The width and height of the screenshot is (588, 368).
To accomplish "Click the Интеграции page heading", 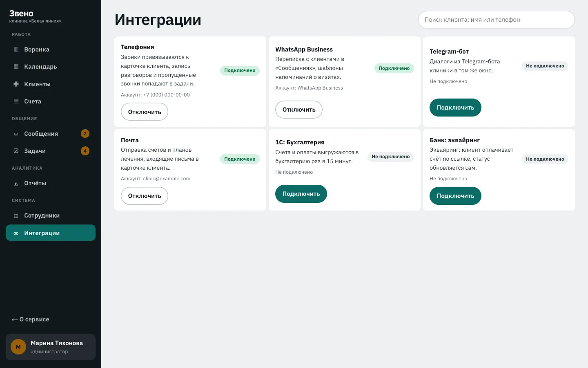I will coord(158,20).
